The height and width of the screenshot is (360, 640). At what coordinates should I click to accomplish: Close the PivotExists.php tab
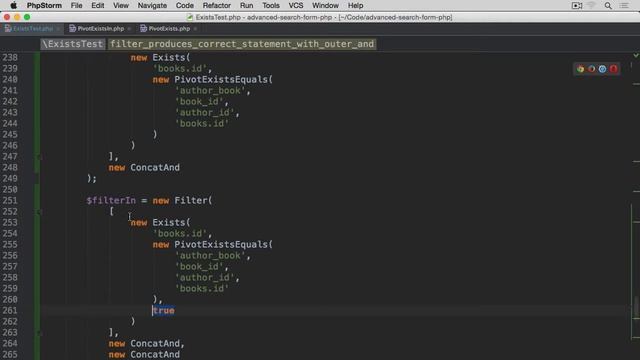[x=195, y=29]
